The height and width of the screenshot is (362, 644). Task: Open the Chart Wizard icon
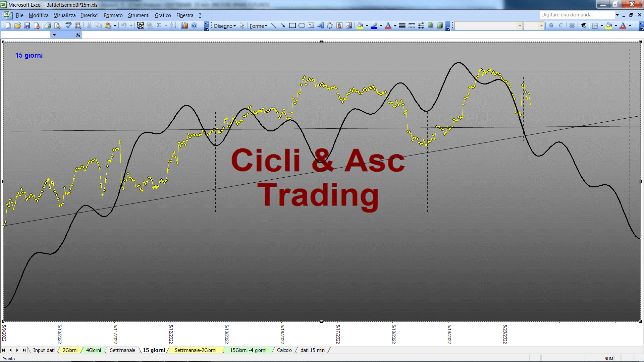tap(185, 25)
